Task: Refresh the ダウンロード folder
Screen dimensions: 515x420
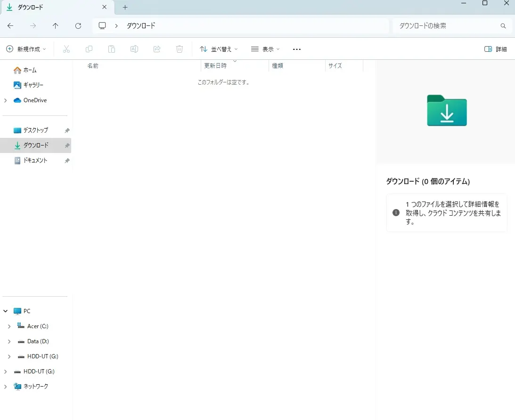Action: [x=78, y=25]
